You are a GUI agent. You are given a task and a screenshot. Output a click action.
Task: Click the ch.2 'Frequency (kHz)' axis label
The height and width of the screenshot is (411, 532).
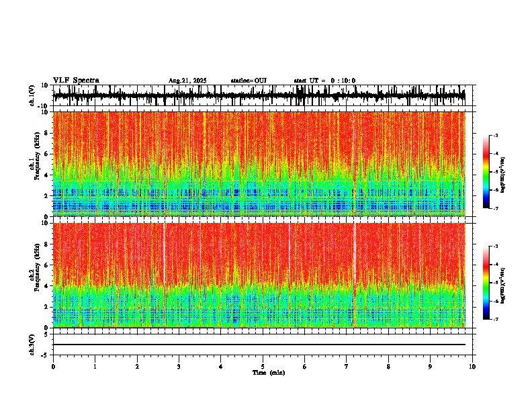pyautogui.click(x=38, y=267)
